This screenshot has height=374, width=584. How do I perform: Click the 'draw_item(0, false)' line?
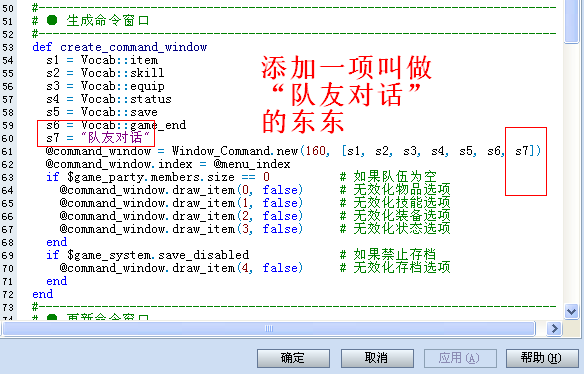[x=181, y=190]
